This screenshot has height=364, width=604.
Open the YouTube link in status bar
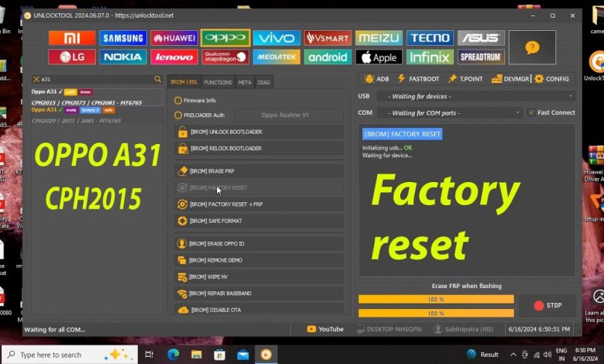coord(325,329)
